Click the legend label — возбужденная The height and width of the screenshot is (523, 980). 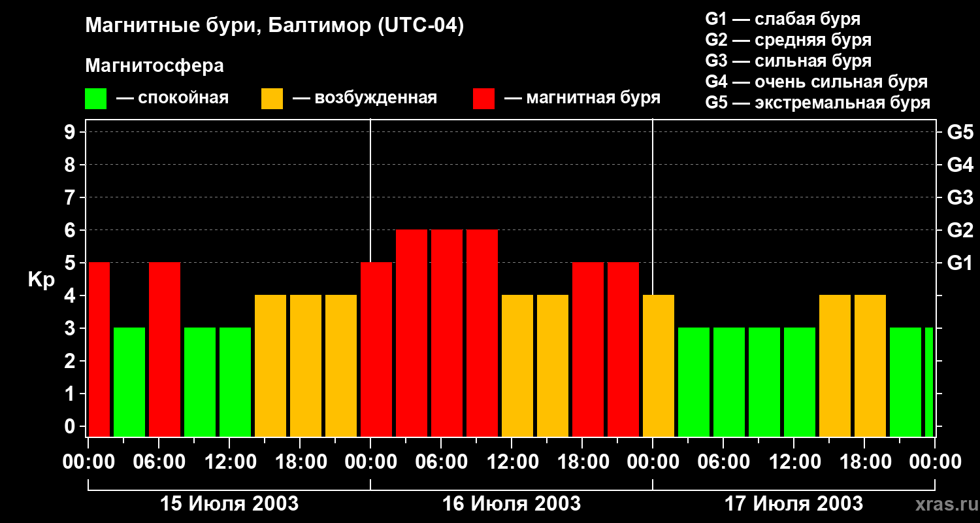coord(365,98)
